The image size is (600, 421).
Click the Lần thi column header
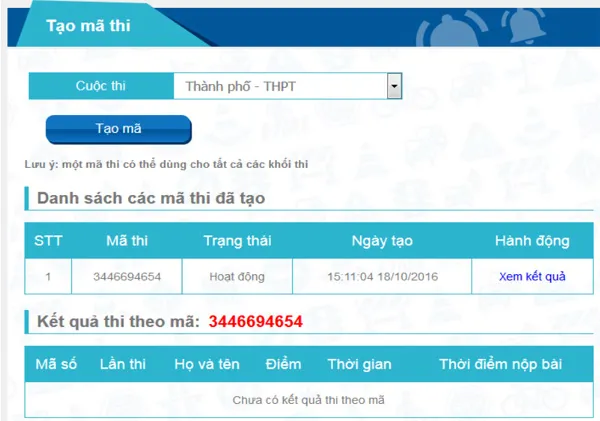(123, 364)
